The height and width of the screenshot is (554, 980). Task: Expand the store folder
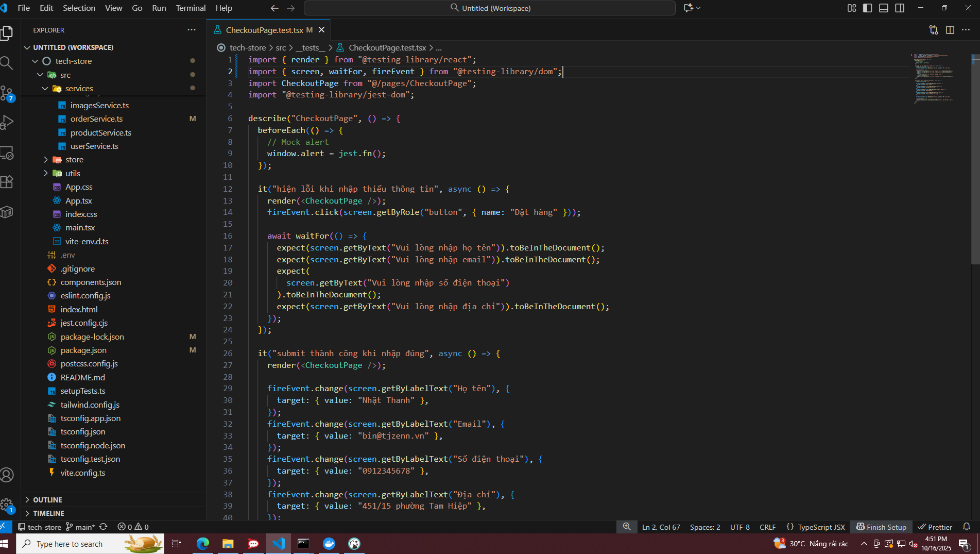point(74,160)
